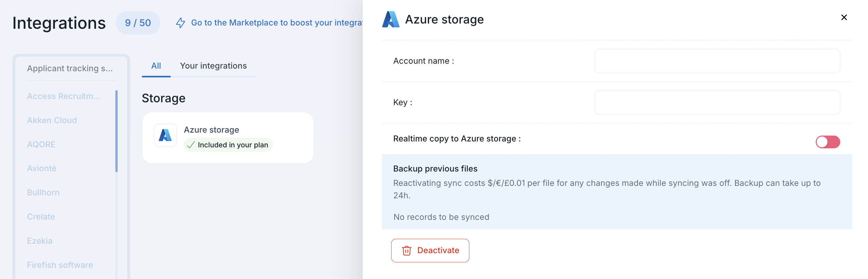This screenshot has width=868, height=279.
Task: Click the Applicant tracking category header
Action: [70, 68]
